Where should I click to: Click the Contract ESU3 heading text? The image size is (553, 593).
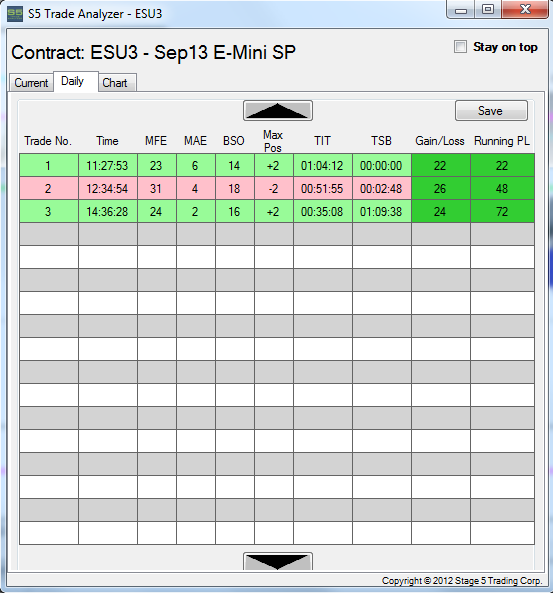[x=154, y=52]
